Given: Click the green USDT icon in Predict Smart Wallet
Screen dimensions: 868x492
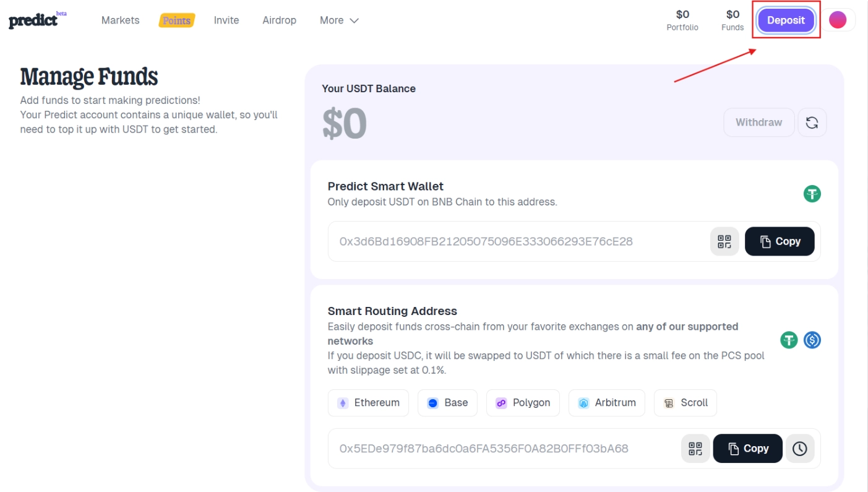Looking at the screenshot, I should 812,194.
